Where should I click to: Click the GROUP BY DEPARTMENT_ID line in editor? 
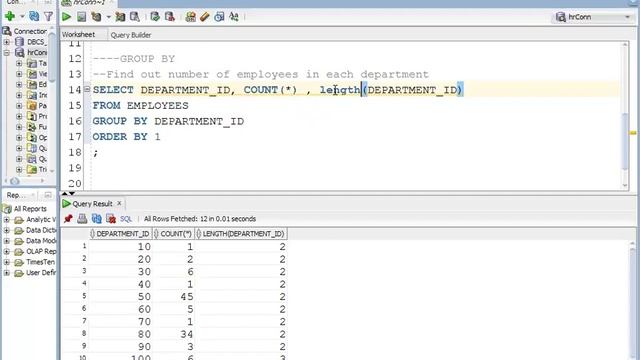pyautogui.click(x=168, y=121)
